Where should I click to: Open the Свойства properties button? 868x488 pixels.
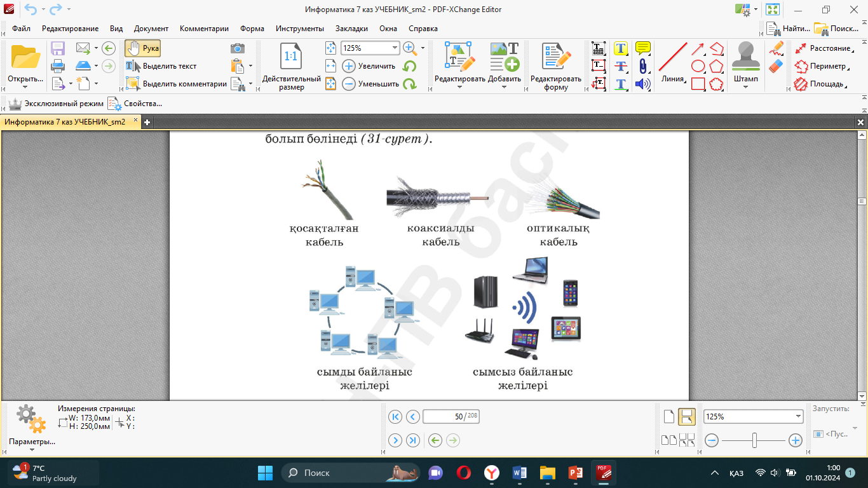[135, 104]
